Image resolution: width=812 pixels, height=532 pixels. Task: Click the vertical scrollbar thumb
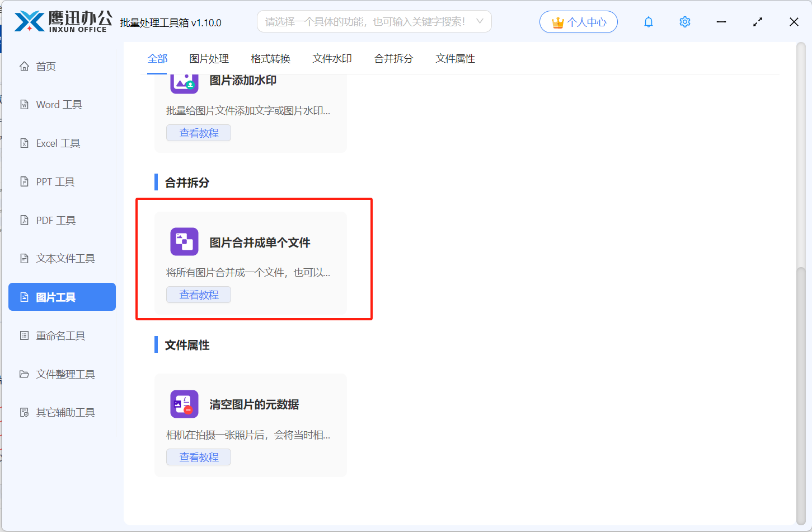point(801,396)
